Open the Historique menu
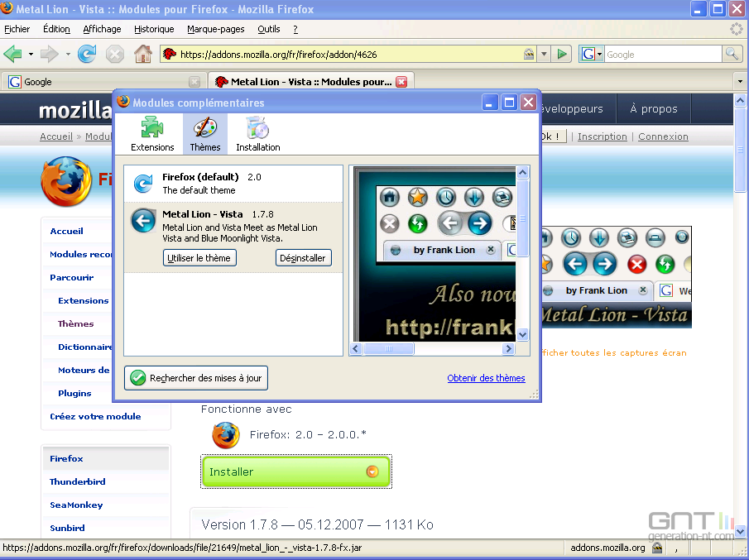The image size is (749, 560). click(x=154, y=29)
